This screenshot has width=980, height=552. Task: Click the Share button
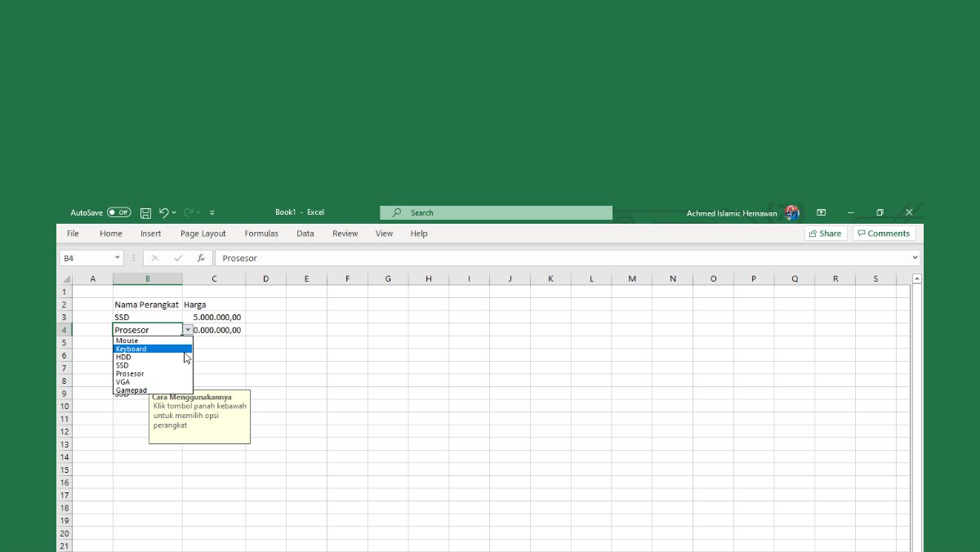[826, 234]
